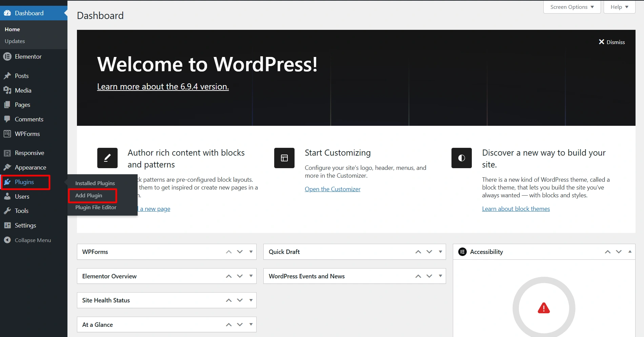This screenshot has height=337, width=644.
Task: Click the Tools wrench icon
Action: pyautogui.click(x=7, y=211)
